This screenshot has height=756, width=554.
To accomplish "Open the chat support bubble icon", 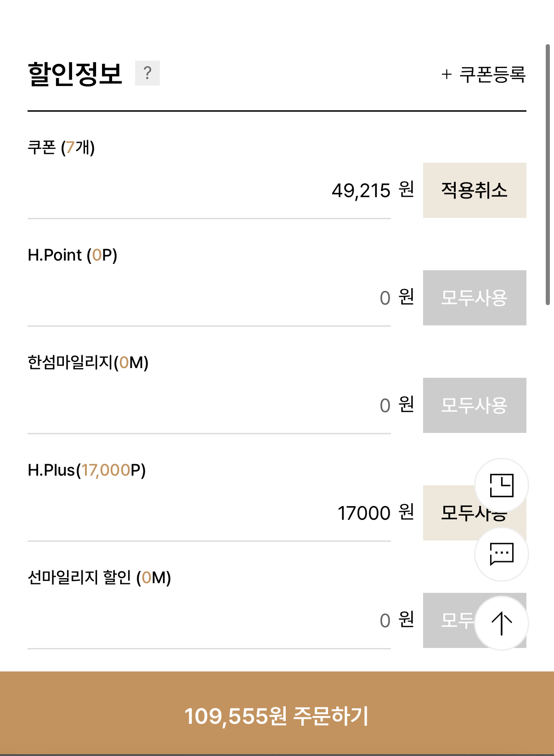I will pos(501,554).
